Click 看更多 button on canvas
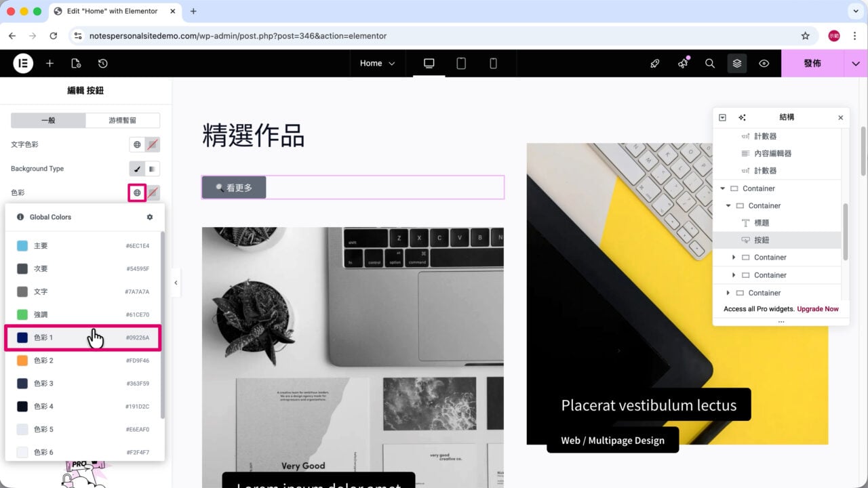Viewport: 868px width, 488px height. (x=234, y=188)
